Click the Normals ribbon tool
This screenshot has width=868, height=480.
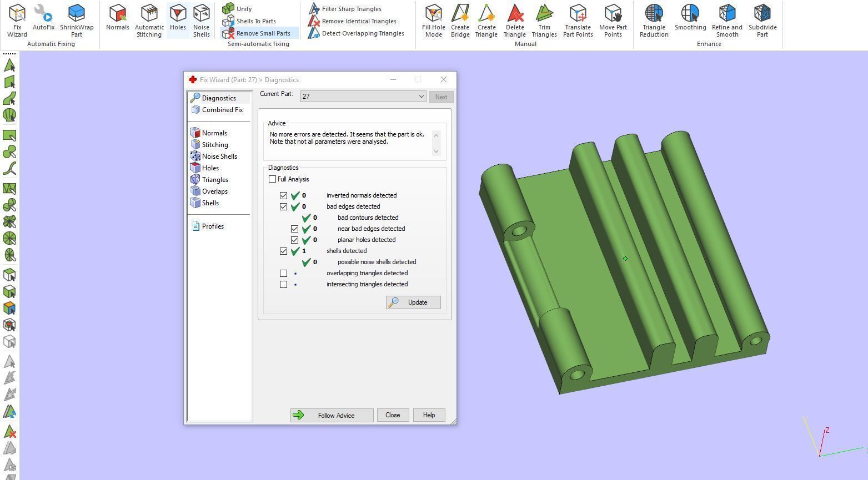(118, 17)
